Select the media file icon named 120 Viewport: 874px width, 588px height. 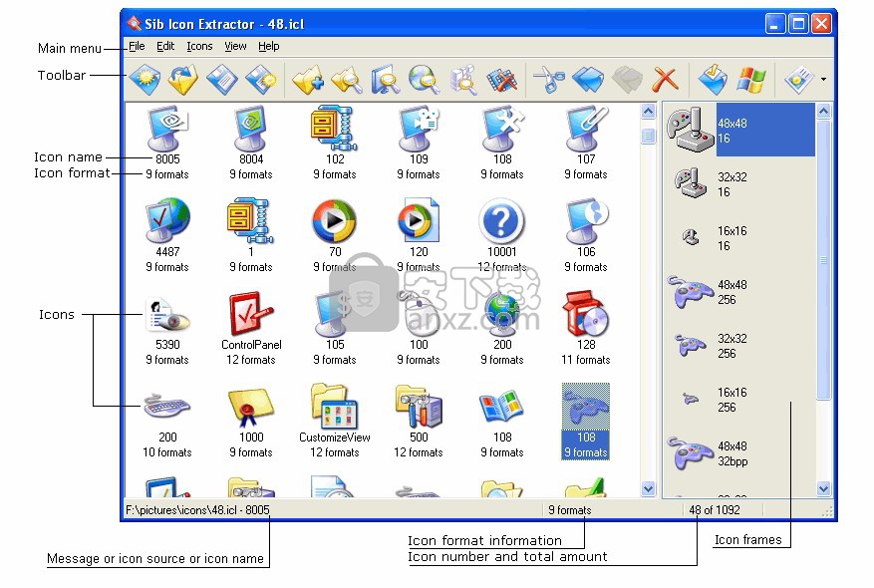pos(419,235)
